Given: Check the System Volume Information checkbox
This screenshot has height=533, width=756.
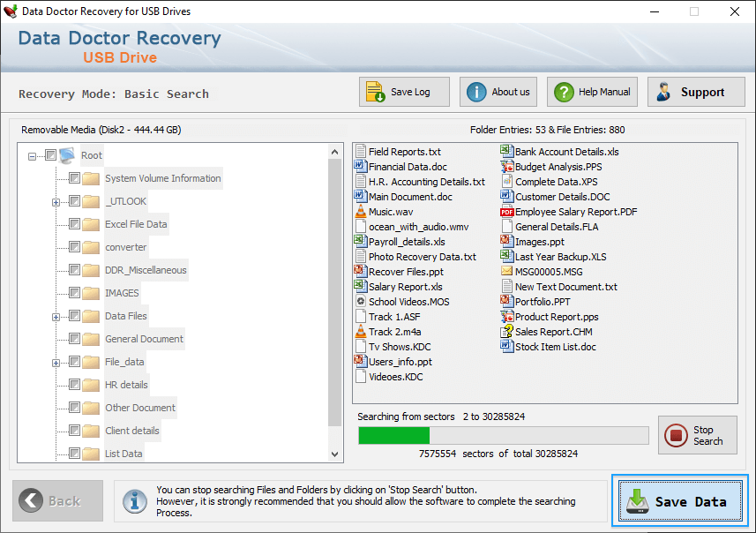Looking at the screenshot, I should (x=74, y=178).
